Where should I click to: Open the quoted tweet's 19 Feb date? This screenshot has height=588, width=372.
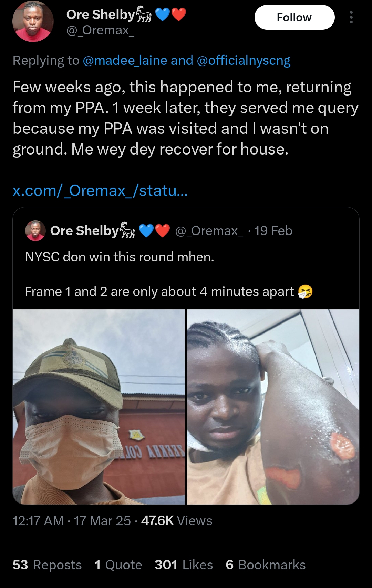[x=273, y=231]
